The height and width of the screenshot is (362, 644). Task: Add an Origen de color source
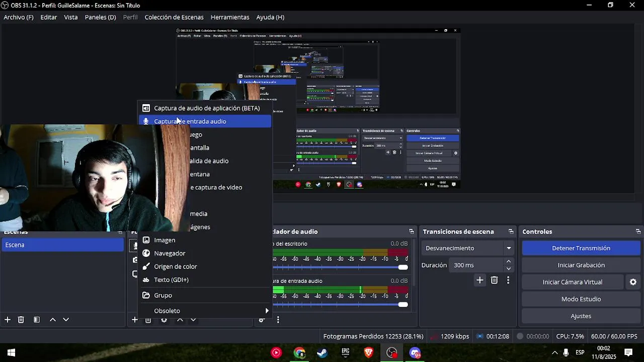click(205, 266)
